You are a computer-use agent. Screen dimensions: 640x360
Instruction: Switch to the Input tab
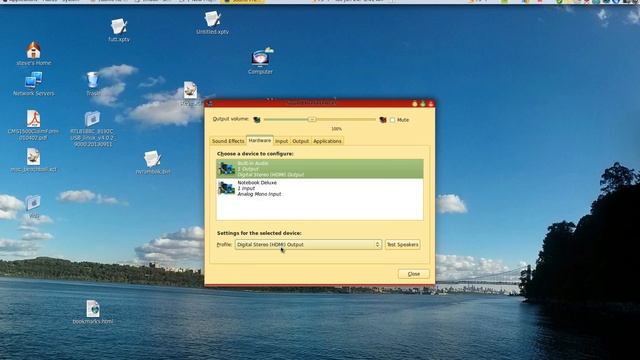click(281, 141)
